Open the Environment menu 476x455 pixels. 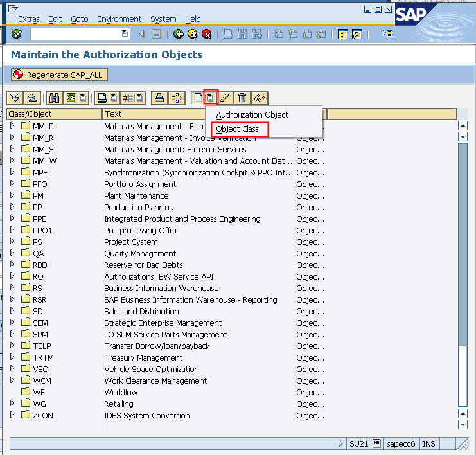(119, 19)
